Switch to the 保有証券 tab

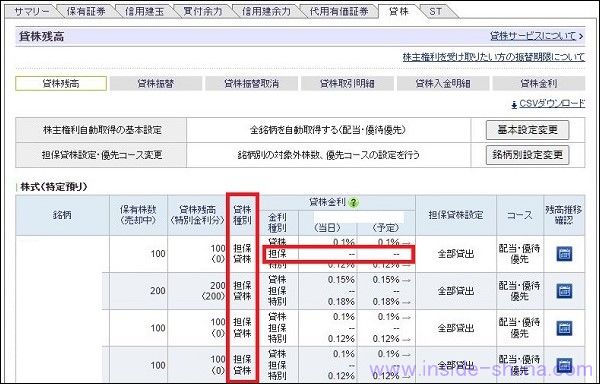point(86,11)
